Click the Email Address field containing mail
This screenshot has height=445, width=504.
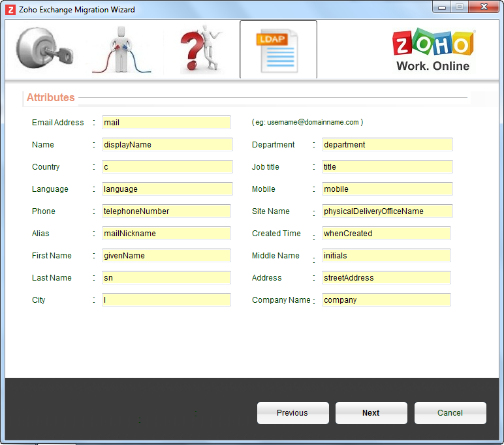click(166, 123)
